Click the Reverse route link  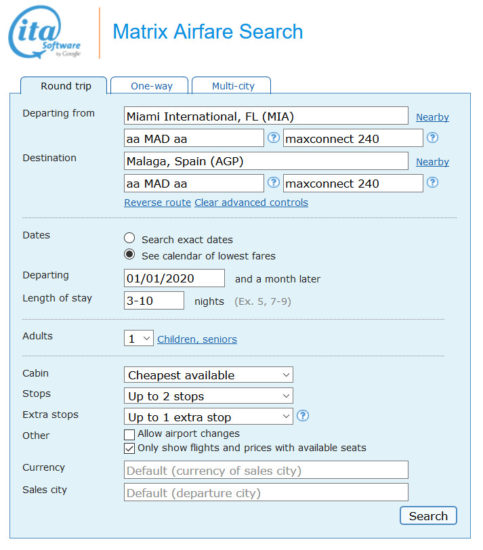coord(157,203)
